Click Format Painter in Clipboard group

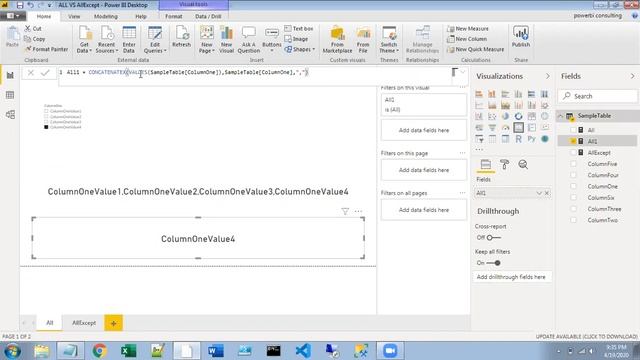pos(46,49)
